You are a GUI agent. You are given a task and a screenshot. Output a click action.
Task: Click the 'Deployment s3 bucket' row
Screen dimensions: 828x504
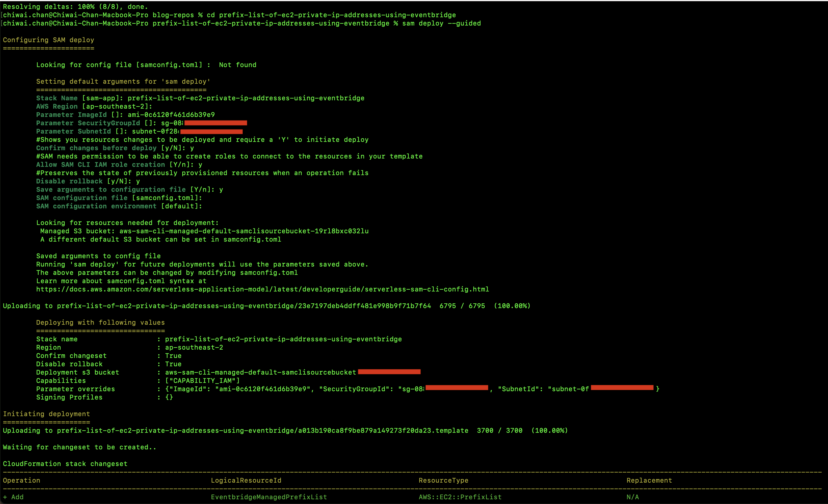pos(228,373)
